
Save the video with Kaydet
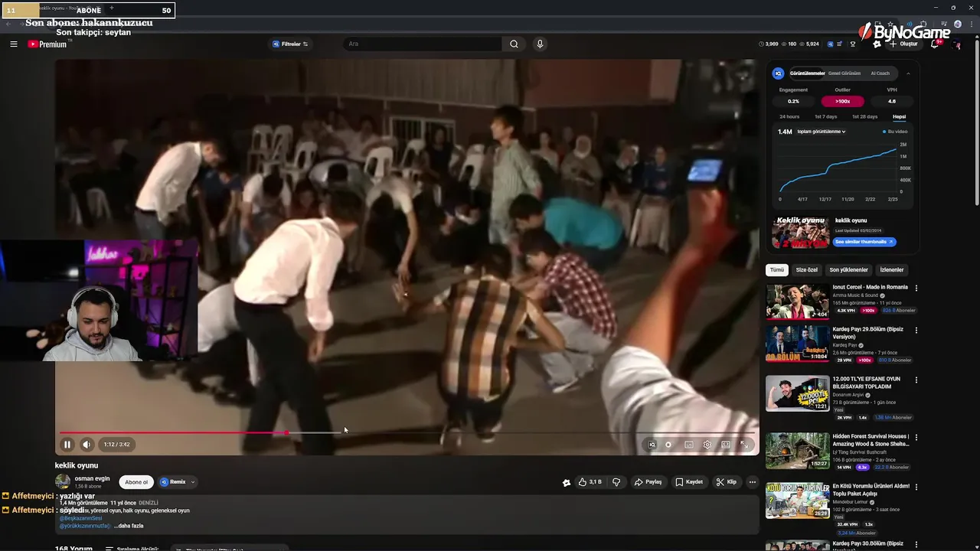(689, 482)
